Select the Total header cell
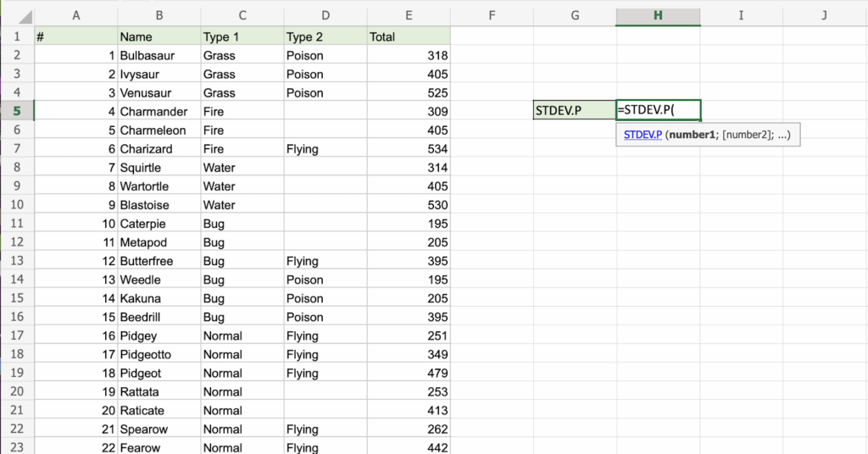The height and width of the screenshot is (454, 868). coord(409,36)
